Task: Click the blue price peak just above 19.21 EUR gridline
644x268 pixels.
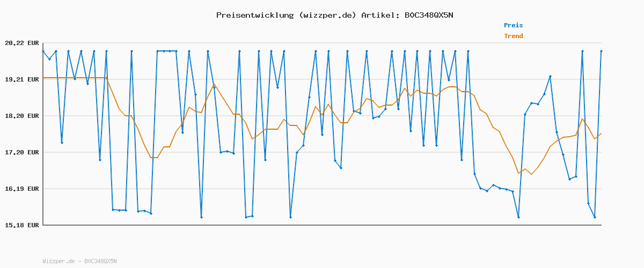Action: click(x=550, y=76)
